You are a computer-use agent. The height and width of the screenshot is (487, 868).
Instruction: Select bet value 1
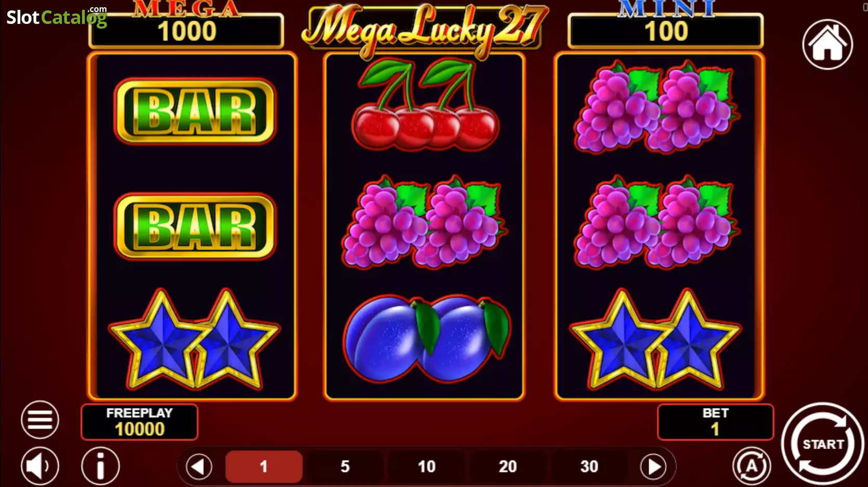click(x=264, y=467)
